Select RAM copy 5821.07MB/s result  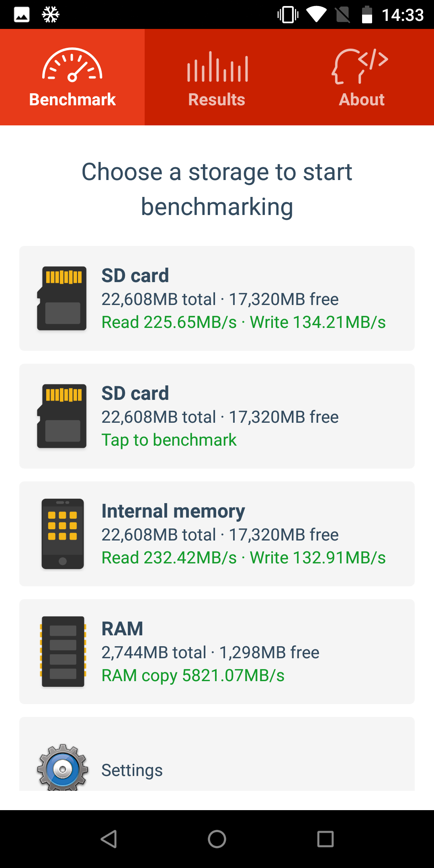pyautogui.click(x=193, y=676)
